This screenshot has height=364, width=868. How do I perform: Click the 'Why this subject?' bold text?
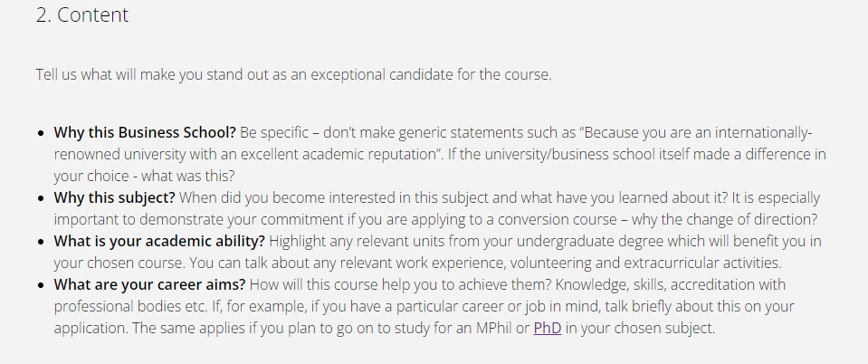(x=115, y=197)
